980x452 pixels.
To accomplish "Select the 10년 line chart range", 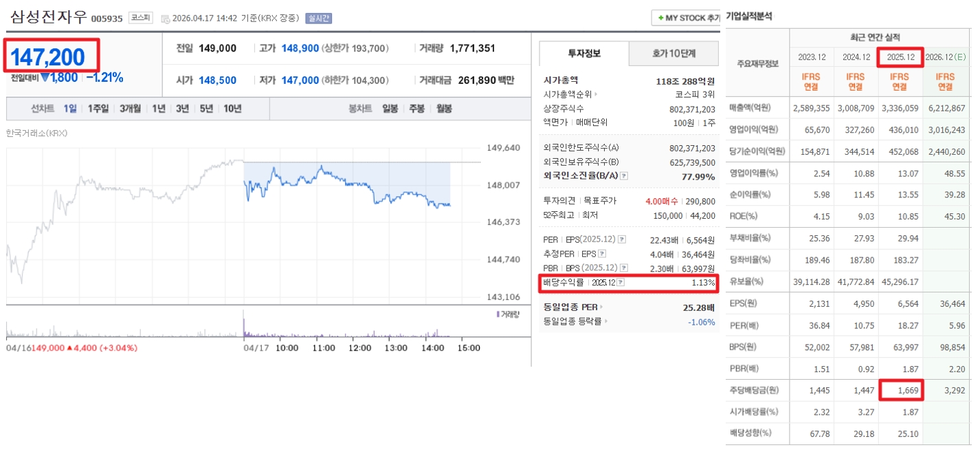I will click(x=232, y=109).
